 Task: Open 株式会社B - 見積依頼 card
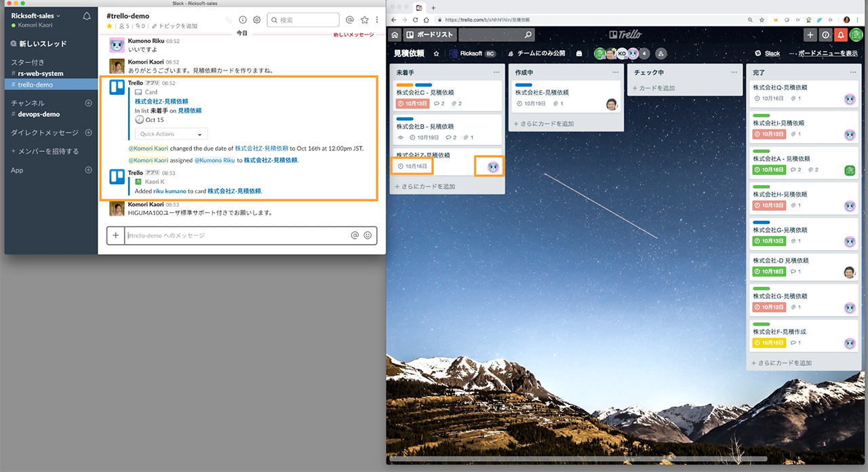(448, 128)
